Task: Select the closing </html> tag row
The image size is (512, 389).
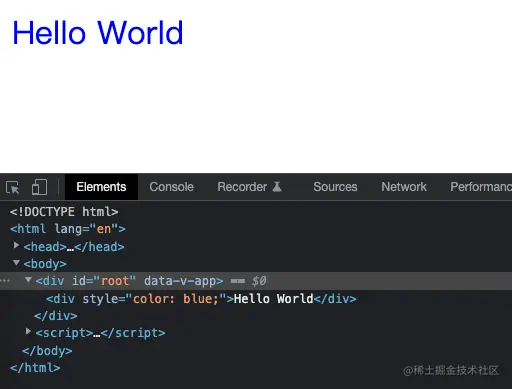Action: [x=35, y=368]
